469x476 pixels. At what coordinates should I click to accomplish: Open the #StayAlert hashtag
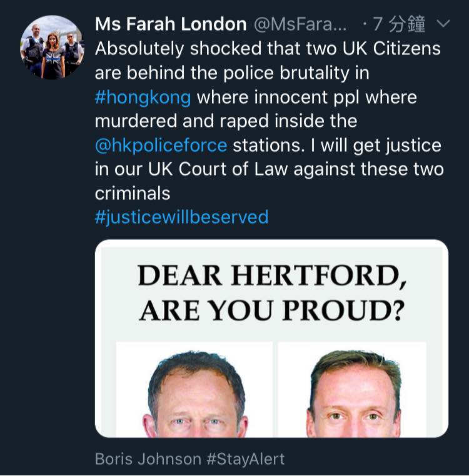pos(246,459)
